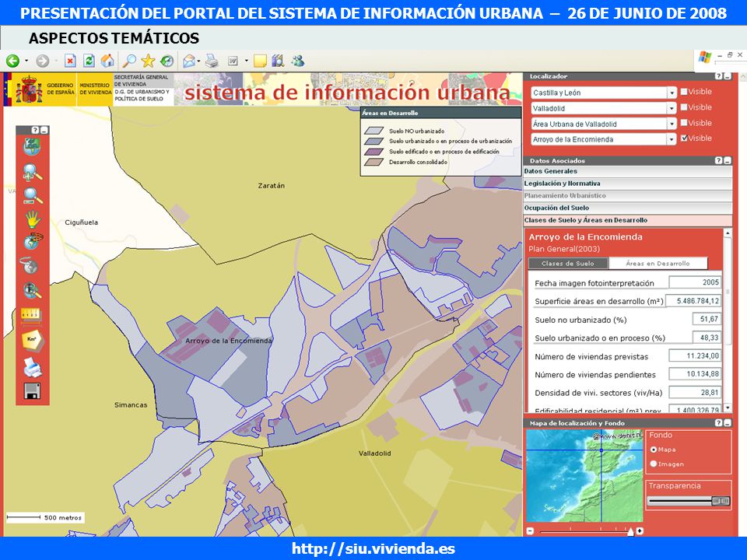The width and height of the screenshot is (747, 560).
Task: Select the Imagen background radio button
Action: [654, 464]
